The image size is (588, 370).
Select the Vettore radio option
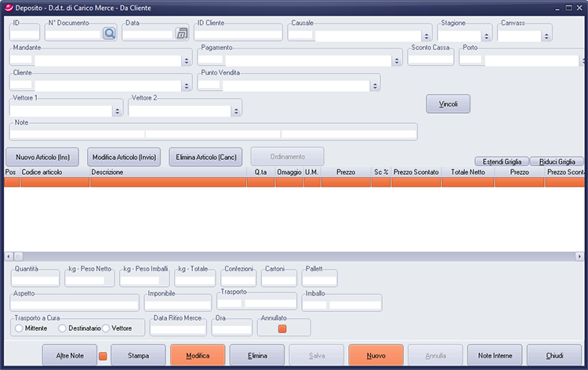click(x=106, y=328)
